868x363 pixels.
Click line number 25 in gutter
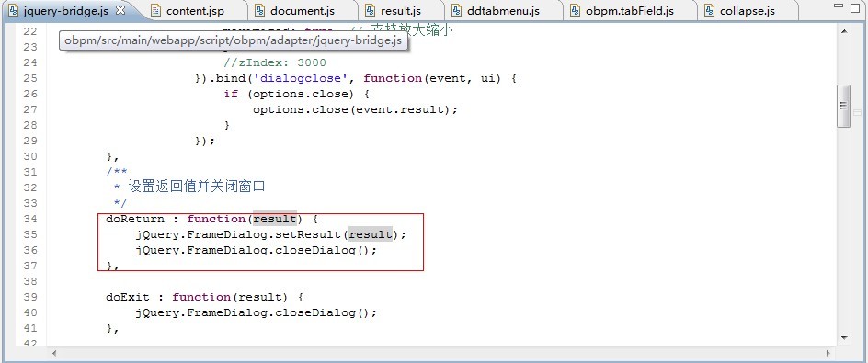coord(30,79)
